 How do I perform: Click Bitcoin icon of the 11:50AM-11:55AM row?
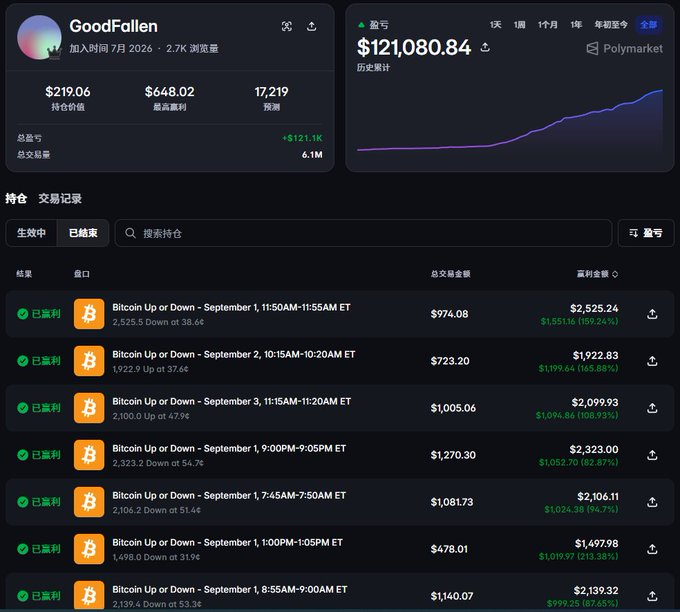pyautogui.click(x=89, y=314)
